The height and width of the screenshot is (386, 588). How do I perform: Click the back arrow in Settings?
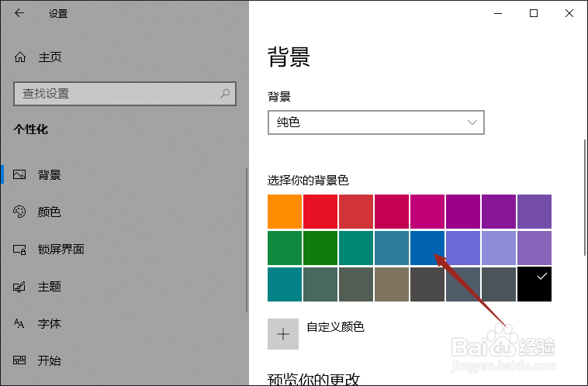coord(19,13)
